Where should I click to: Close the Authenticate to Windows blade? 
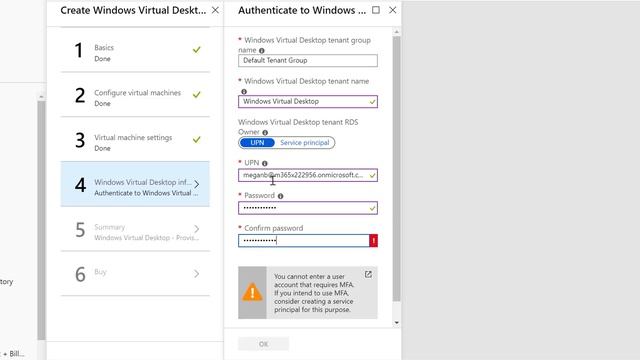[393, 10]
